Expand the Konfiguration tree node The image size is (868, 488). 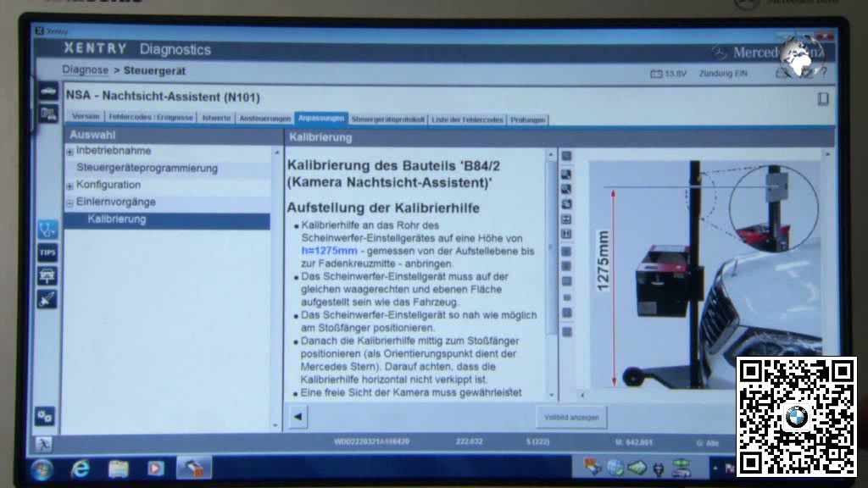click(x=70, y=186)
